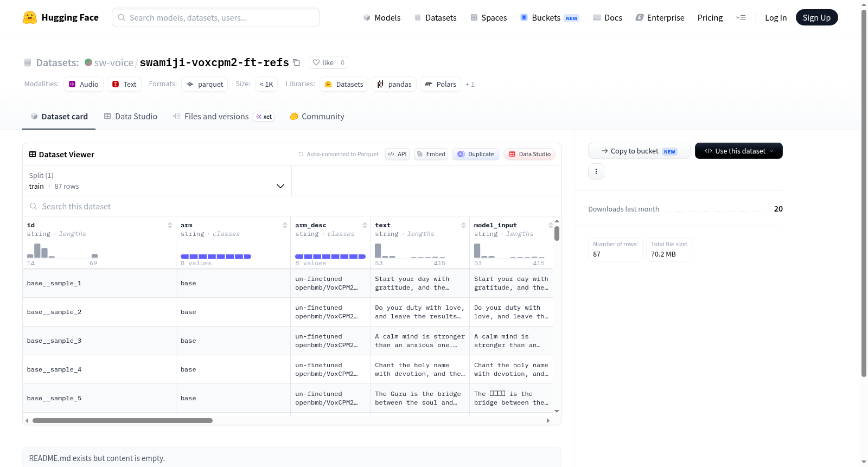
Task: Switch to the Data Studio tab
Action: click(131, 116)
